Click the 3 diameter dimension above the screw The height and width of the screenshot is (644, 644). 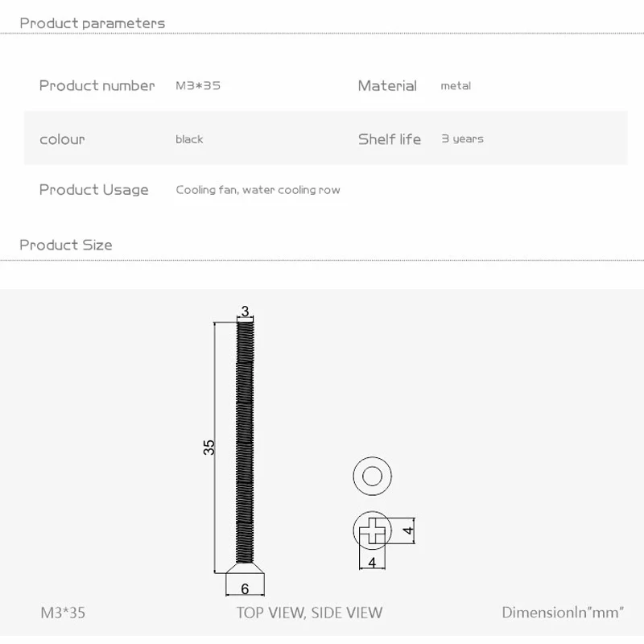pos(246,312)
